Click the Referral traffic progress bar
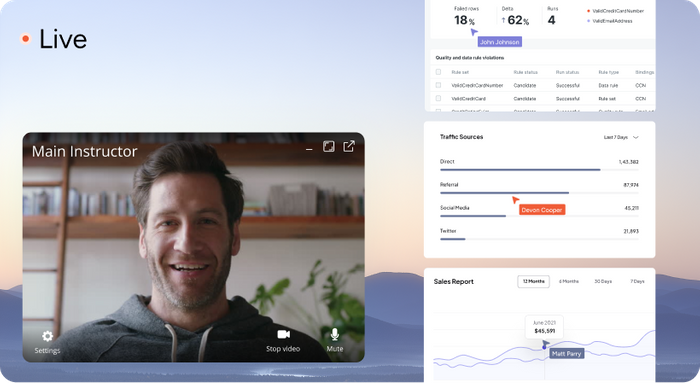The width and height of the screenshot is (700, 383). click(539, 193)
